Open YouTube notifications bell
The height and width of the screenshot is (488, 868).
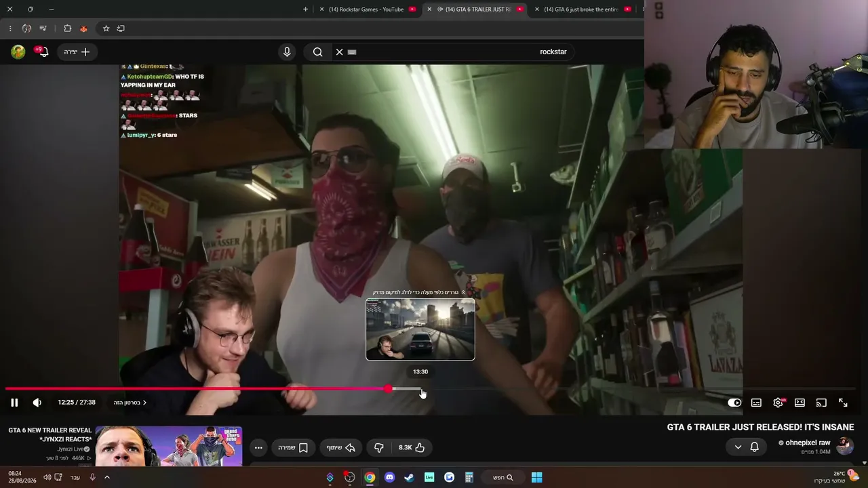pyautogui.click(x=42, y=52)
